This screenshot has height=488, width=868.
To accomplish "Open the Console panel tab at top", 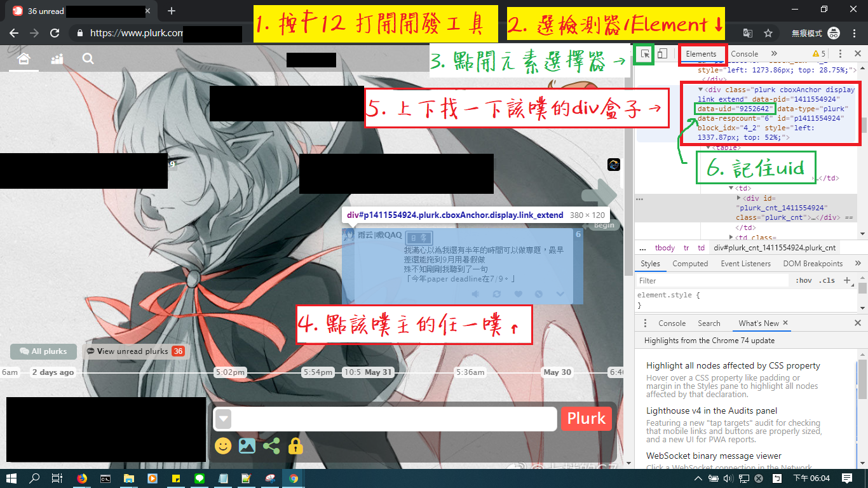I will [744, 54].
